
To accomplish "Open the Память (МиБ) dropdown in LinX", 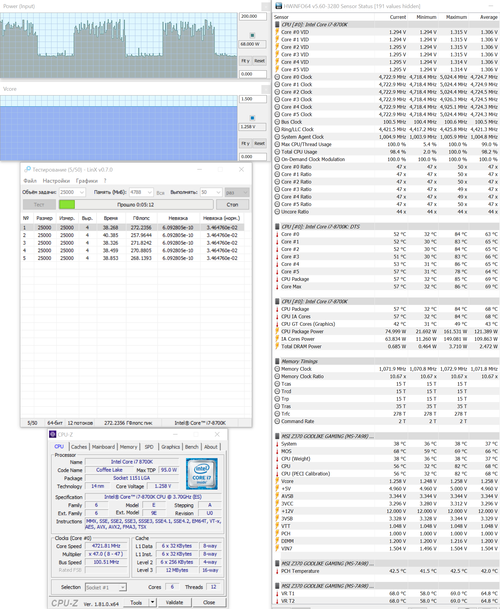I will 150,192.
